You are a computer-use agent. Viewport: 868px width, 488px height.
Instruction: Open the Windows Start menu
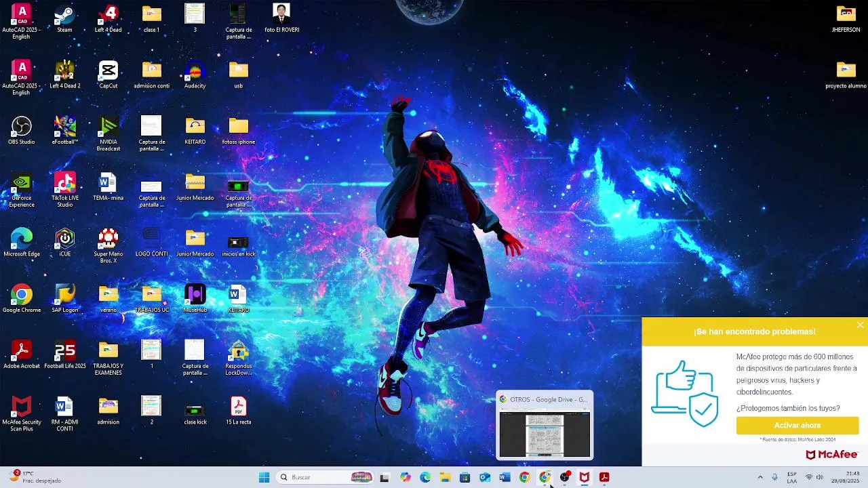tap(264, 477)
